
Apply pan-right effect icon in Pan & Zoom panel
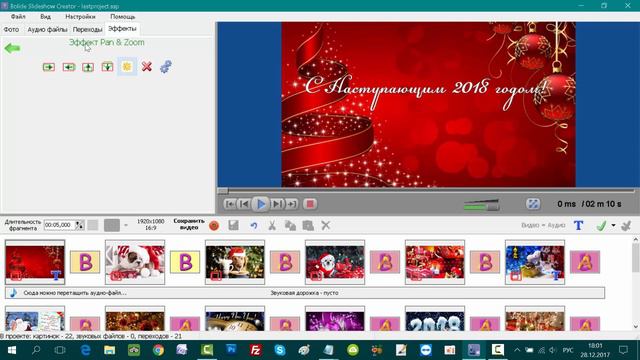(x=49, y=67)
